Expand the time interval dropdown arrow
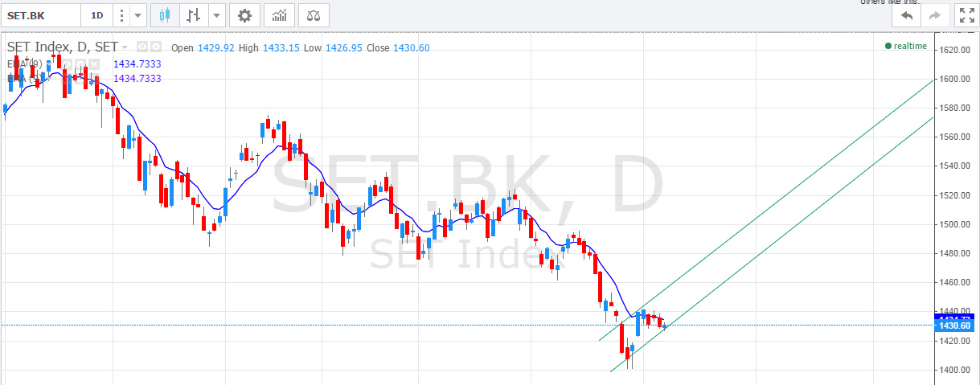 tap(138, 15)
